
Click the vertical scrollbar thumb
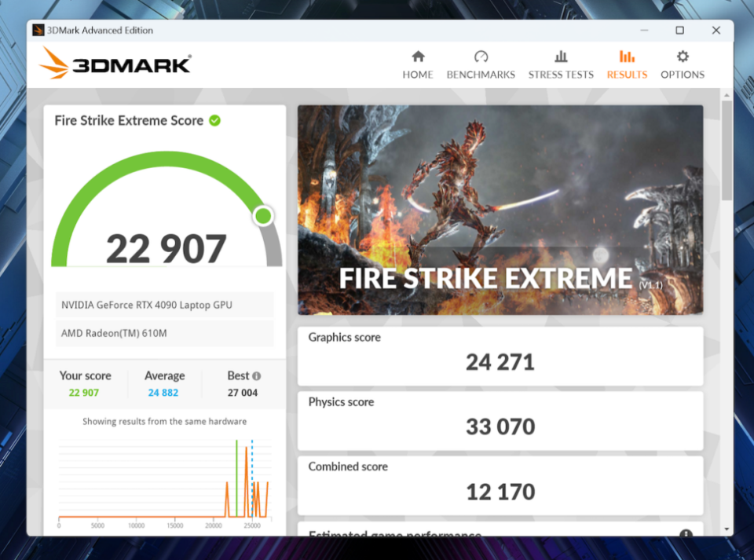(x=727, y=151)
